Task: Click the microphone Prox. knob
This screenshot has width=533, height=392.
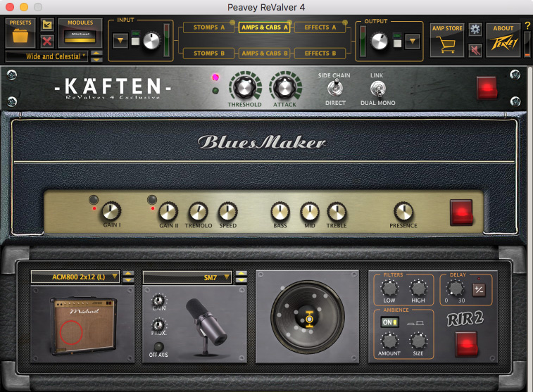Action: [158, 324]
